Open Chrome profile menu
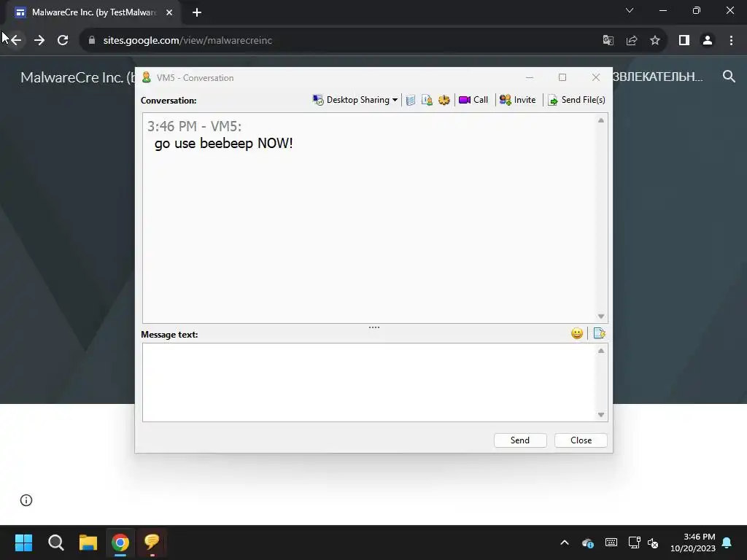The height and width of the screenshot is (560, 747). pos(708,41)
